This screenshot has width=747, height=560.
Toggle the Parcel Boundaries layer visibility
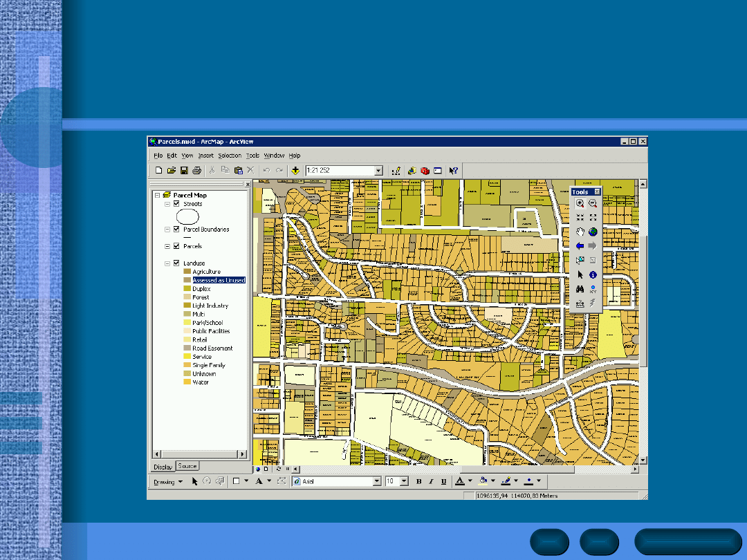(x=176, y=229)
